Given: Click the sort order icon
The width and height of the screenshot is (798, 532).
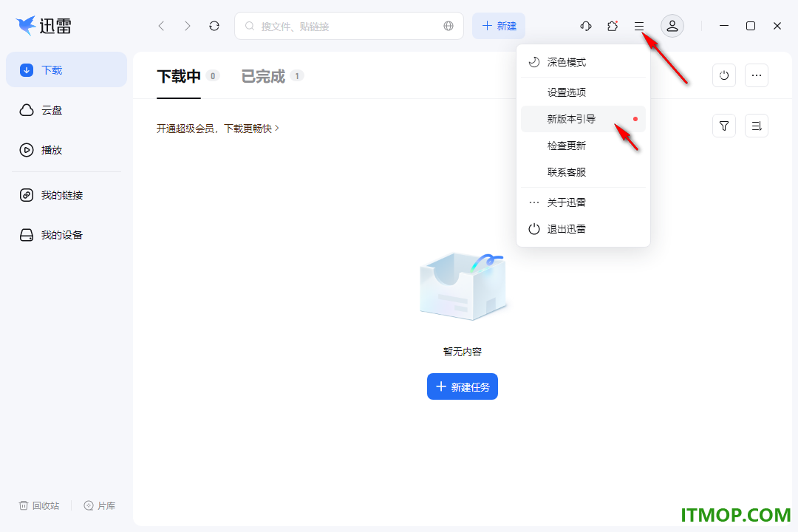Looking at the screenshot, I should click(757, 126).
